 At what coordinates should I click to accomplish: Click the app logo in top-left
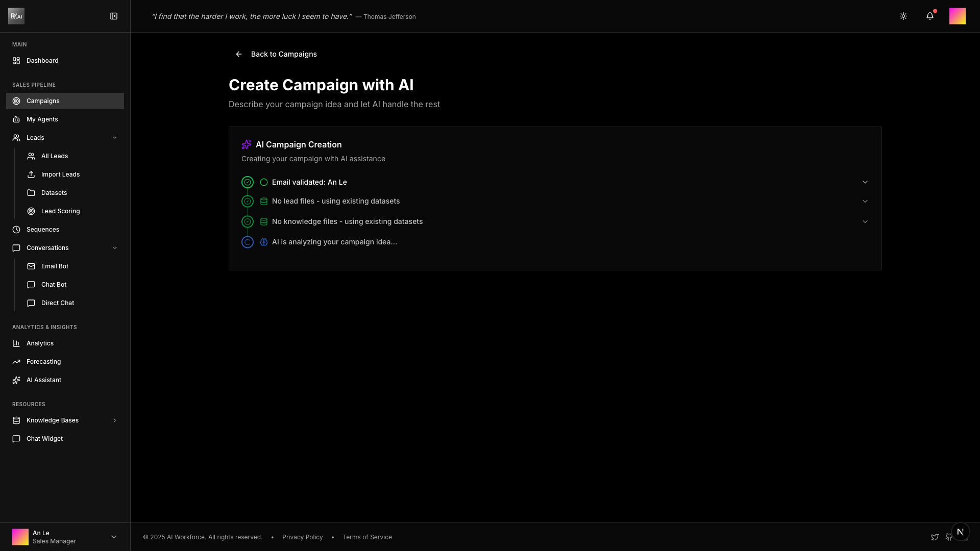tap(16, 16)
